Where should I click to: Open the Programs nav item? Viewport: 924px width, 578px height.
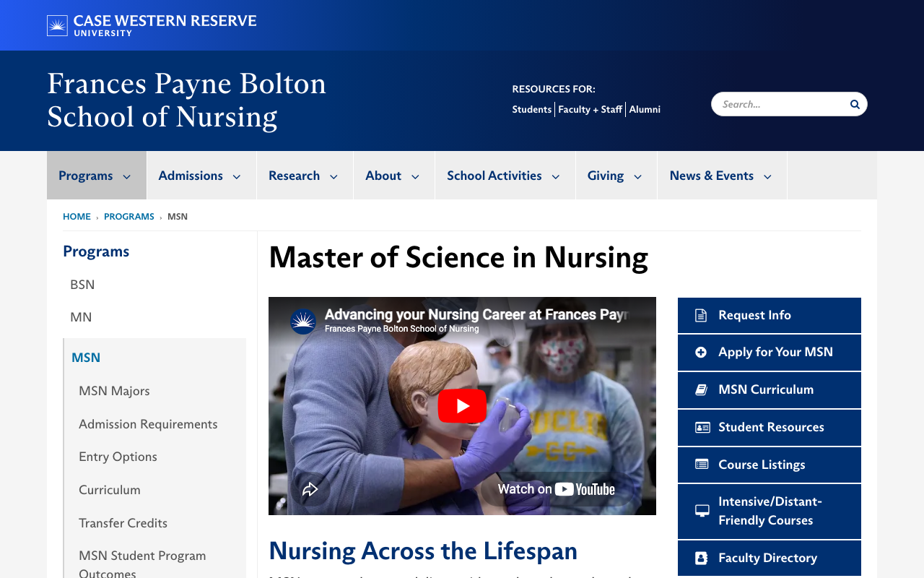click(97, 176)
